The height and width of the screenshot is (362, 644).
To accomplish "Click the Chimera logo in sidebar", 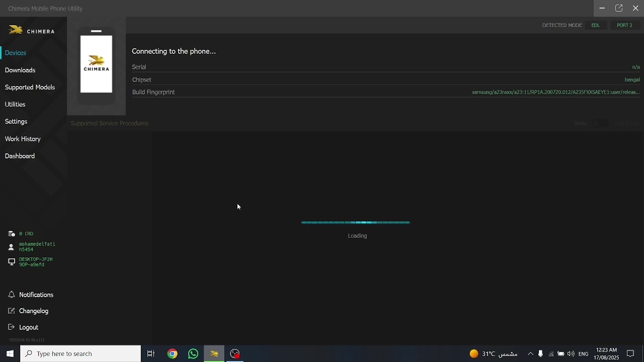I will click(32, 31).
